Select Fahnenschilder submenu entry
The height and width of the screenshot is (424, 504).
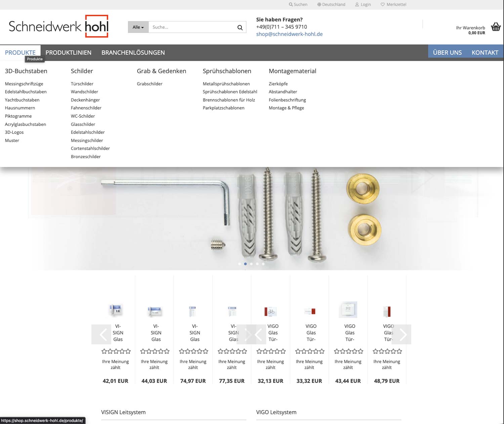point(86,108)
